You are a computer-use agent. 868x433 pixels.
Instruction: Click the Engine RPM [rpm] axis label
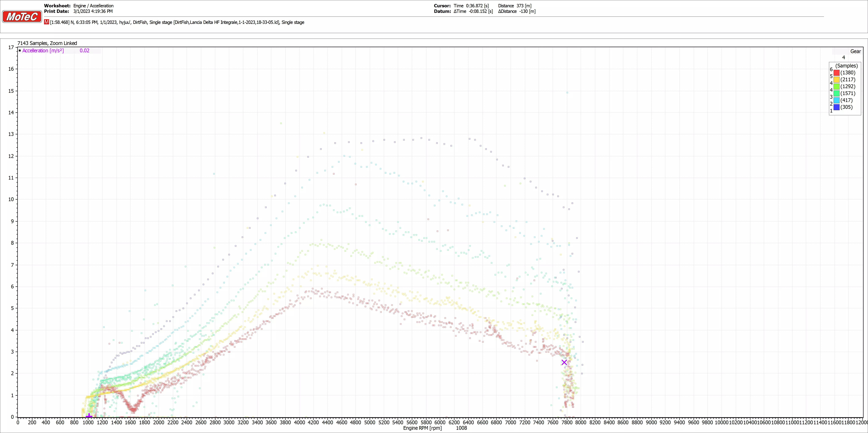pos(422,428)
